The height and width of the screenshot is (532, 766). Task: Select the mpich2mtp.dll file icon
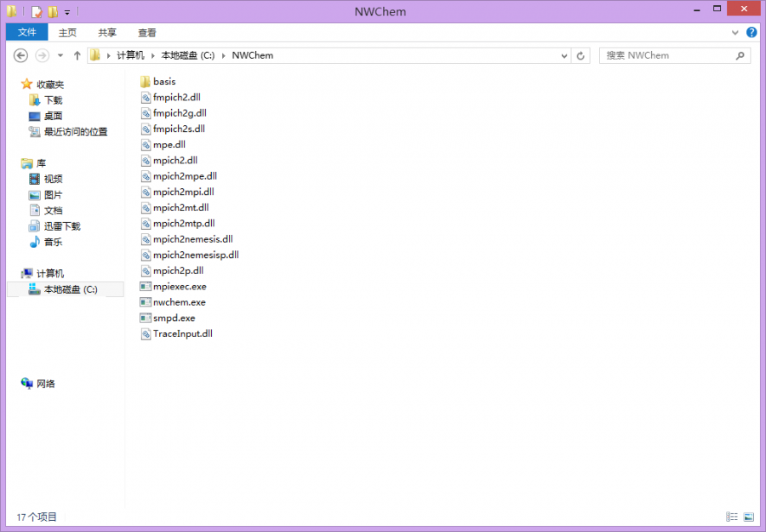coord(146,223)
